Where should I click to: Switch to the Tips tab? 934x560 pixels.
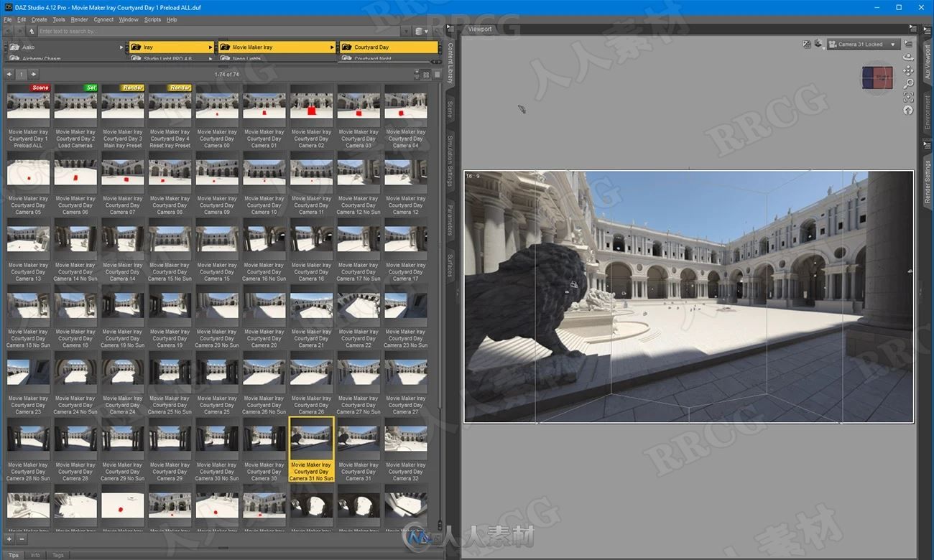coord(14,555)
